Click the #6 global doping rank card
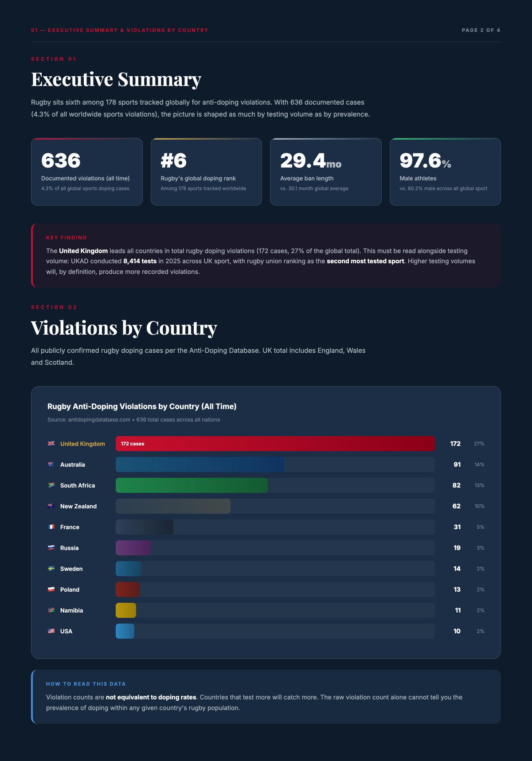The image size is (532, 761). [206, 172]
